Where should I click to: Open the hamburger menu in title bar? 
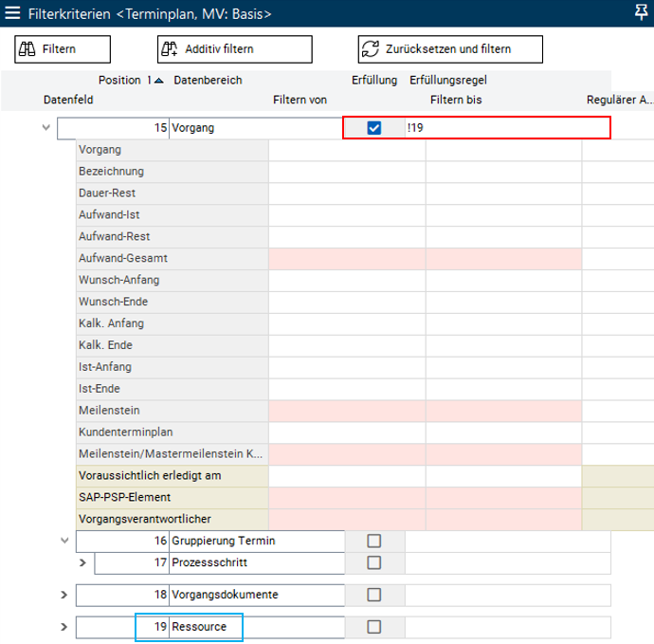click(x=13, y=13)
